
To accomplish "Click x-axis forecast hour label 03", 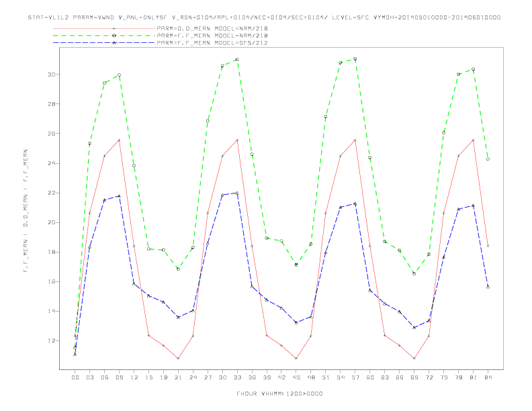I will click(89, 377).
